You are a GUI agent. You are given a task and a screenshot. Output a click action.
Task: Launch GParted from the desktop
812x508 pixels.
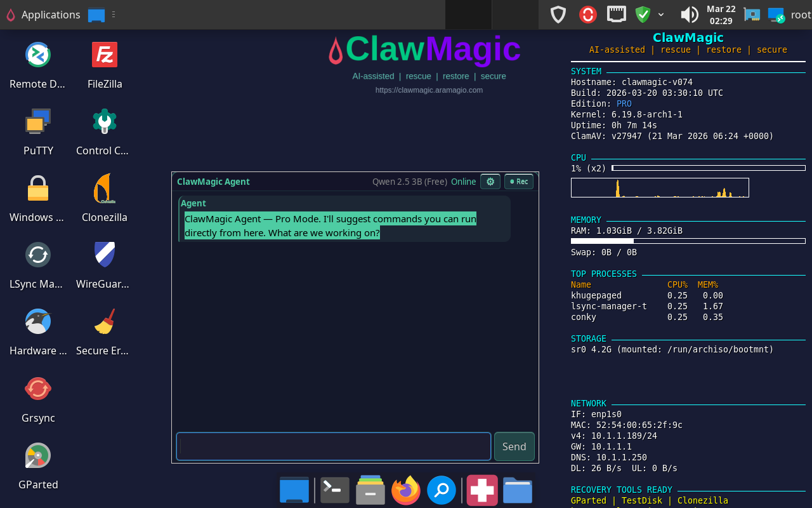click(38, 455)
